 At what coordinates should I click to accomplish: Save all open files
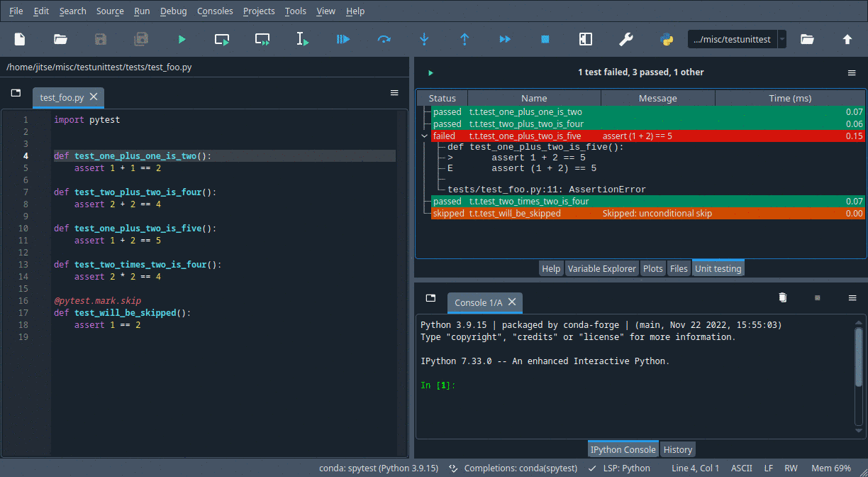141,39
